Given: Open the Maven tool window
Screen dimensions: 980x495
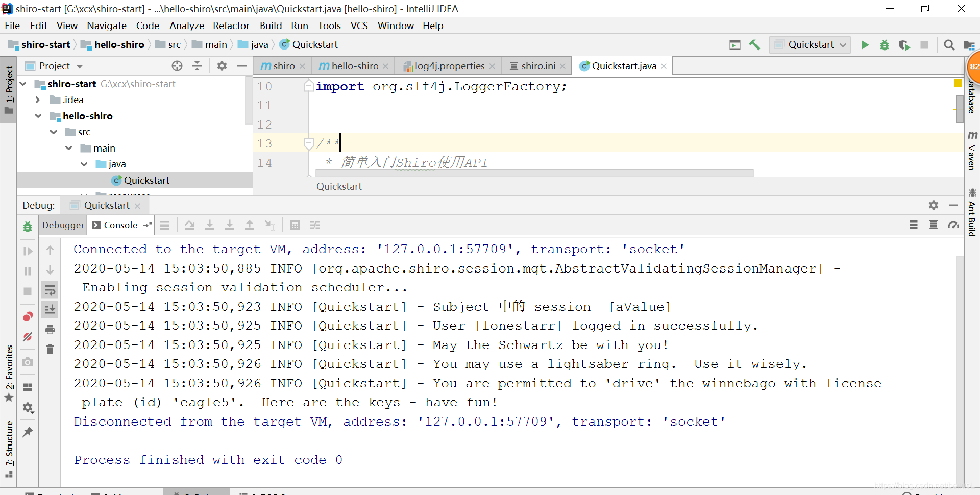Looking at the screenshot, I should coord(972,151).
